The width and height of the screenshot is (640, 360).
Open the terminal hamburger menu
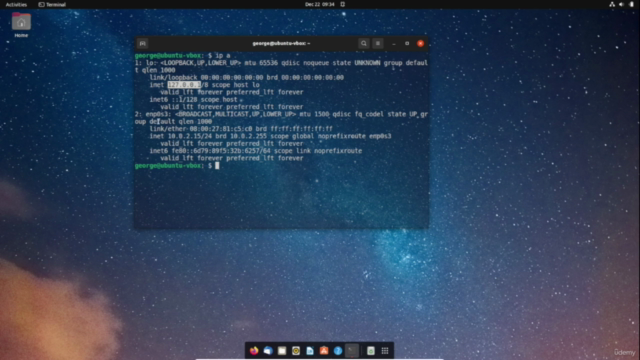pyautogui.click(x=378, y=43)
